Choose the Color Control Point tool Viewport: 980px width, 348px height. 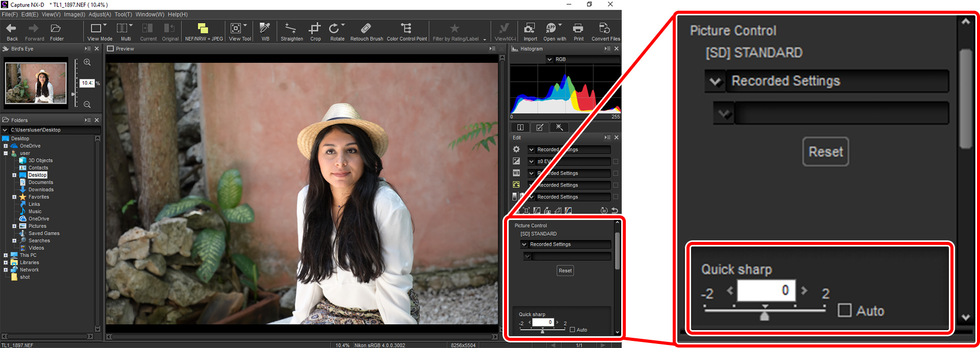tap(407, 31)
